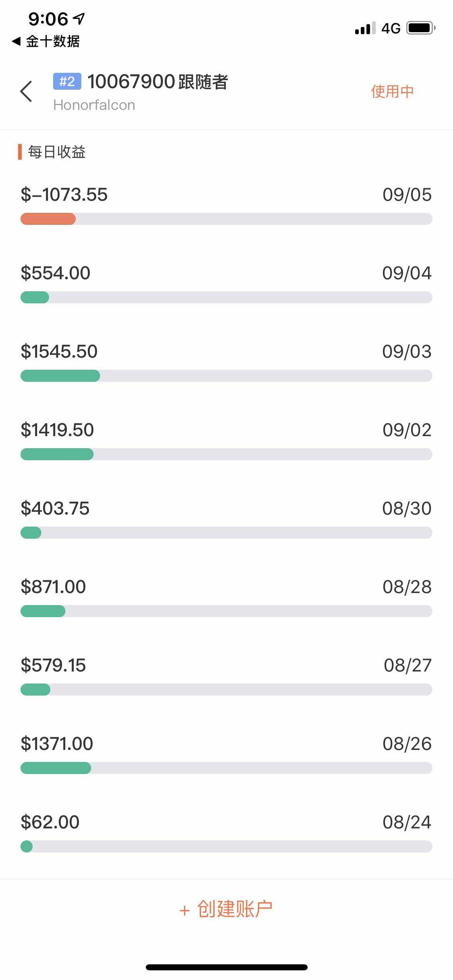Tap the location arrow status icon
This screenshot has width=453, height=980.
point(79,18)
